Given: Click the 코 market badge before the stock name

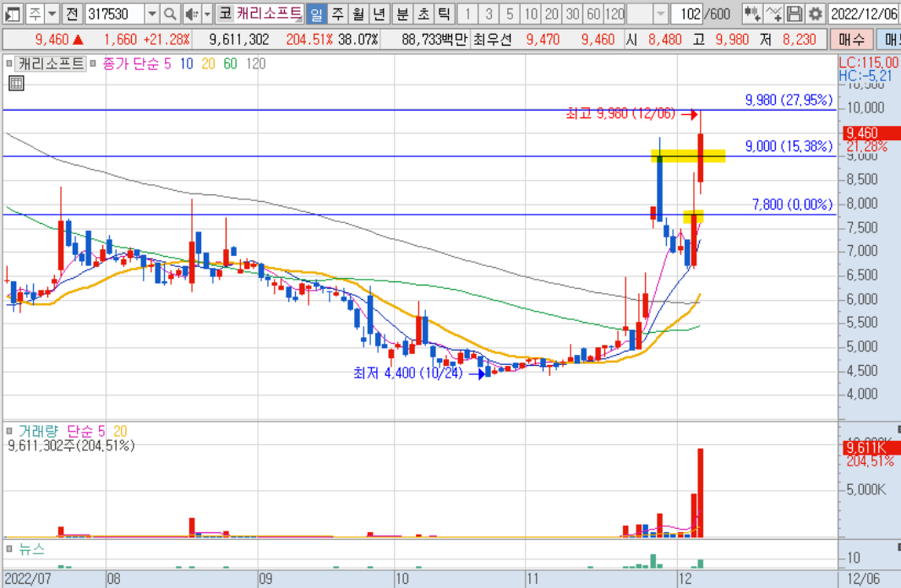Looking at the screenshot, I should pyautogui.click(x=225, y=14).
